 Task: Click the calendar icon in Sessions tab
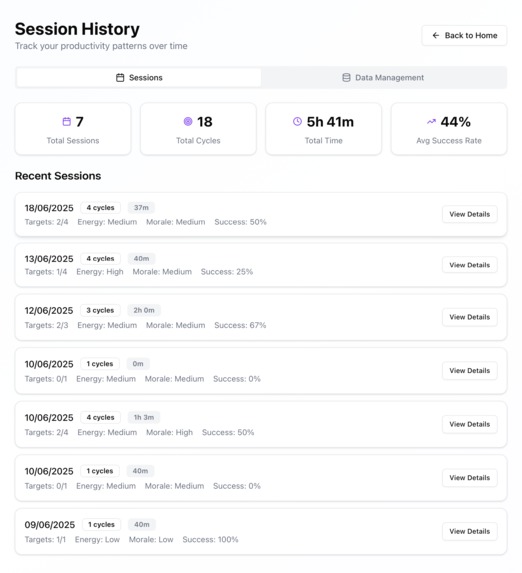point(120,77)
